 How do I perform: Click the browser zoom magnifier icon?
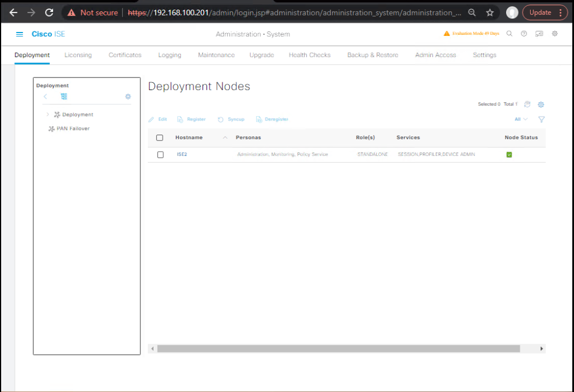(472, 13)
